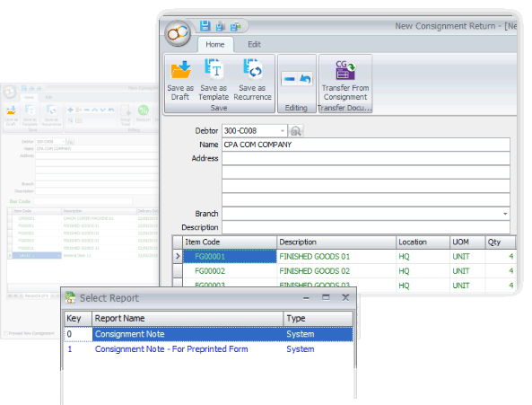The image size is (532, 405).
Task: Click the Address field next to Address label
Action: click(366, 159)
